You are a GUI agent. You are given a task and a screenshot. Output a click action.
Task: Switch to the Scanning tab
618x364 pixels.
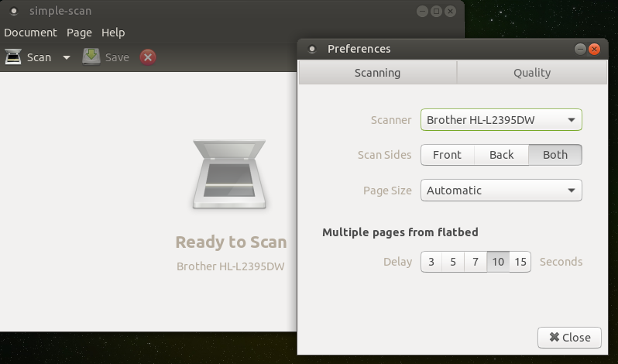click(378, 73)
